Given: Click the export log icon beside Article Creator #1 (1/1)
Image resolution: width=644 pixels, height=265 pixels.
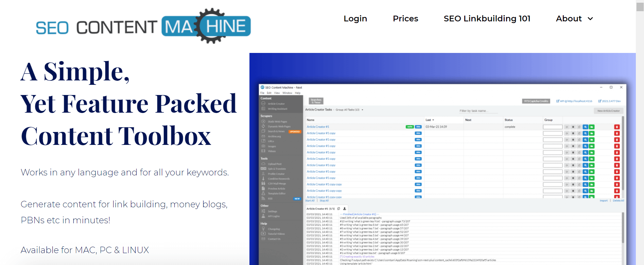Looking at the screenshot, I should pyautogui.click(x=344, y=209).
